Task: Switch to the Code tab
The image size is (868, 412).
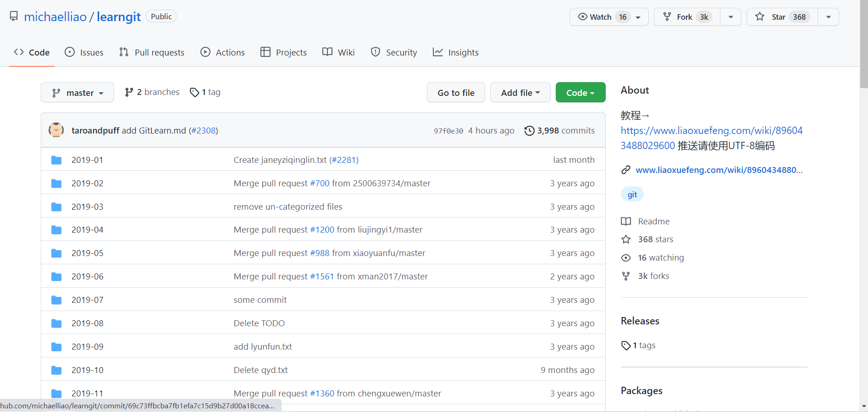Action: (x=32, y=52)
